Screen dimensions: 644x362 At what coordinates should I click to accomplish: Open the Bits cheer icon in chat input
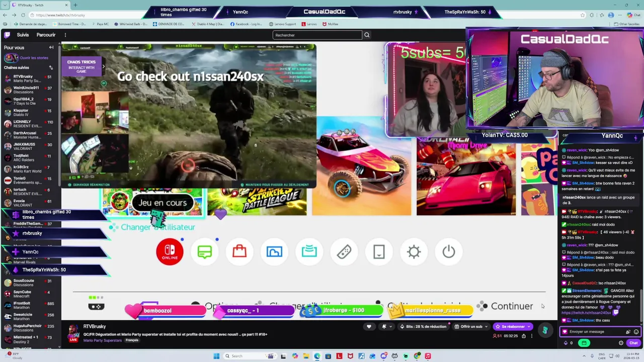point(627,332)
